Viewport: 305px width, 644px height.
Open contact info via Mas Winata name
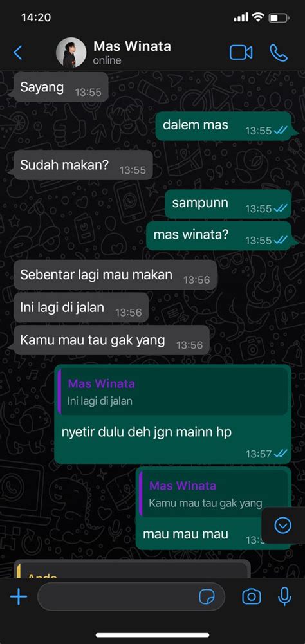pos(132,46)
